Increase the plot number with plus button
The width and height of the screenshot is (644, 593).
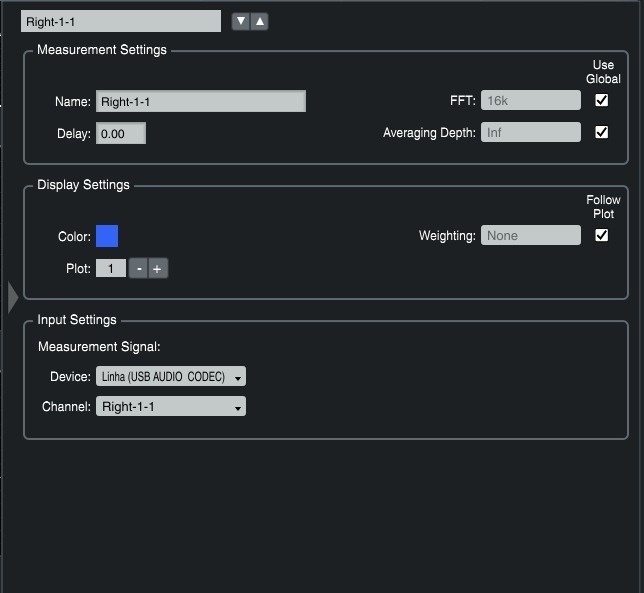click(157, 268)
